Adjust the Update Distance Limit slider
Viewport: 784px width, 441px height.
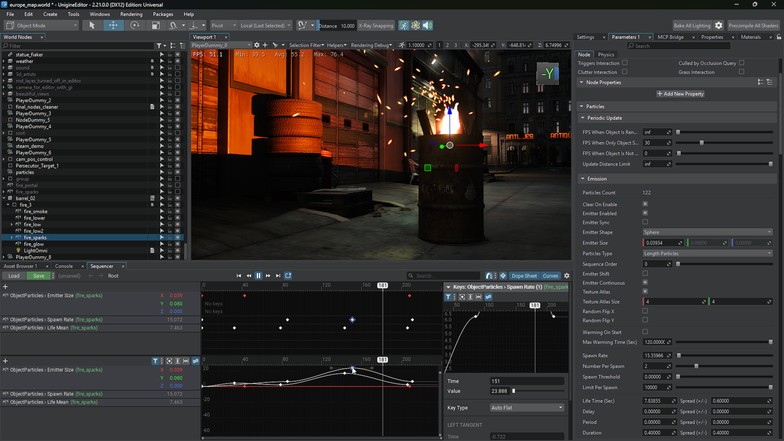coord(724,164)
